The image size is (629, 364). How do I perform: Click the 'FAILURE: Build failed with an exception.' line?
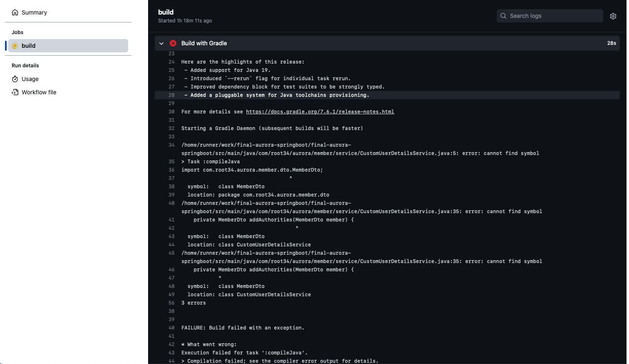click(x=243, y=328)
